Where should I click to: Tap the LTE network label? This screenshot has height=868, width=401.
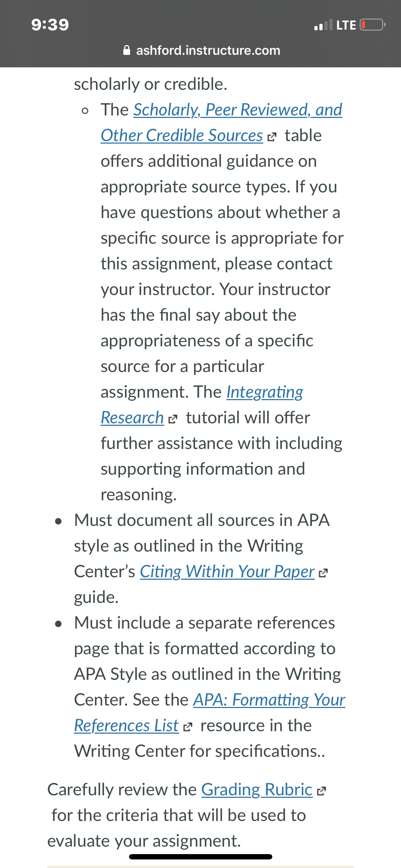[346, 25]
